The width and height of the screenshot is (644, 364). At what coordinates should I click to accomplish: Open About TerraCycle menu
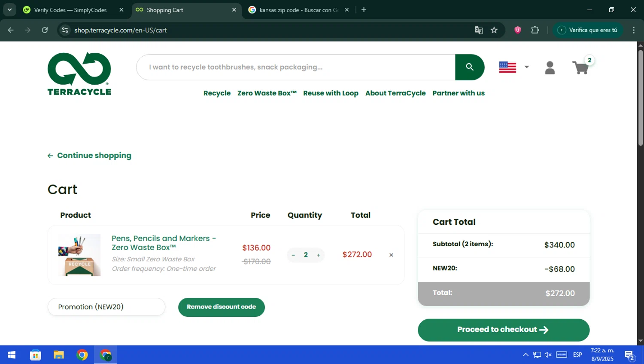pos(395,93)
